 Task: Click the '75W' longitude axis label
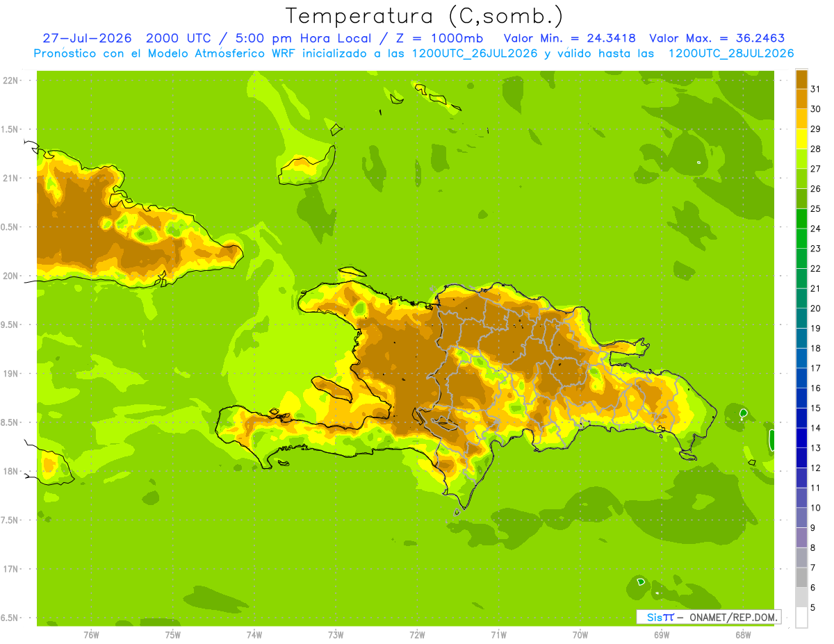click(x=173, y=634)
